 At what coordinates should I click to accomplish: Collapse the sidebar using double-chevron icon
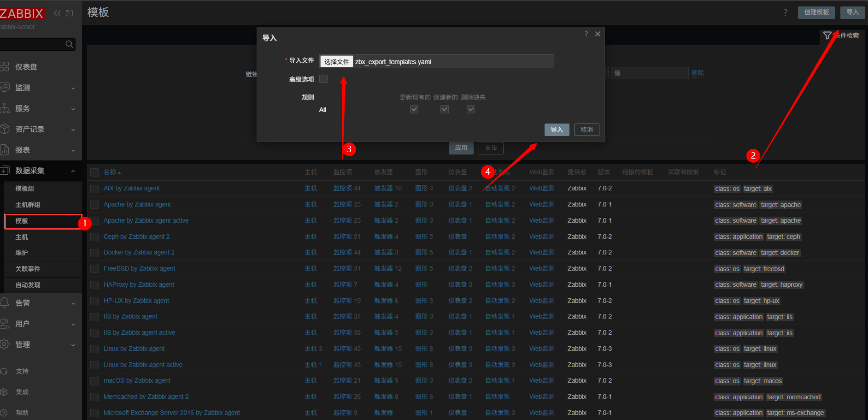[57, 13]
